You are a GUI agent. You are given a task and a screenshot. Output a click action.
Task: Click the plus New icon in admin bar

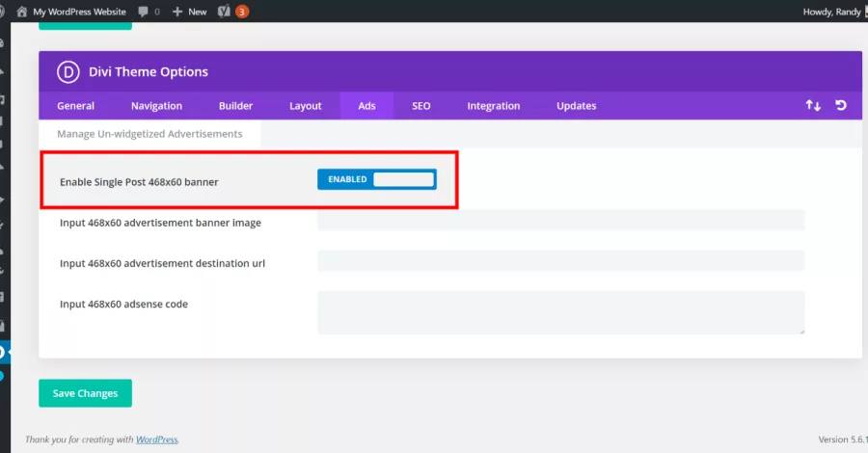[x=177, y=12]
